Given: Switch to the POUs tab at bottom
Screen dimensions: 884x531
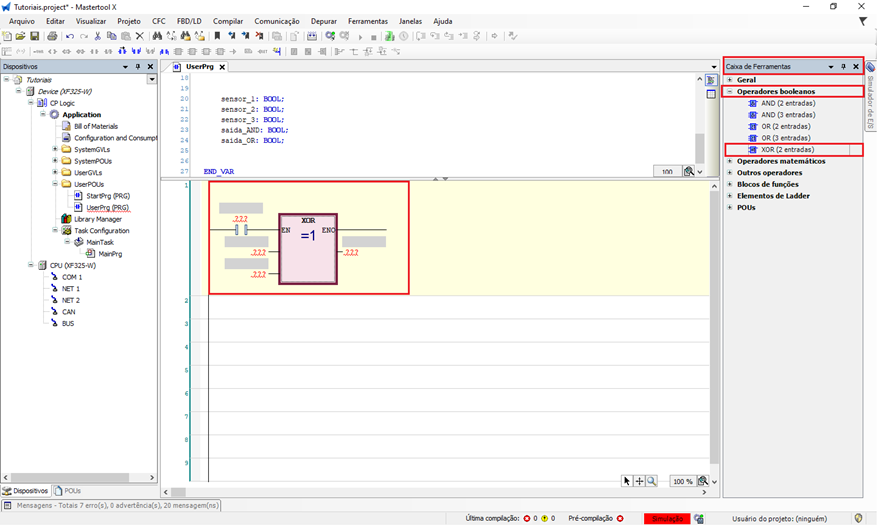Looking at the screenshot, I should (x=68, y=491).
